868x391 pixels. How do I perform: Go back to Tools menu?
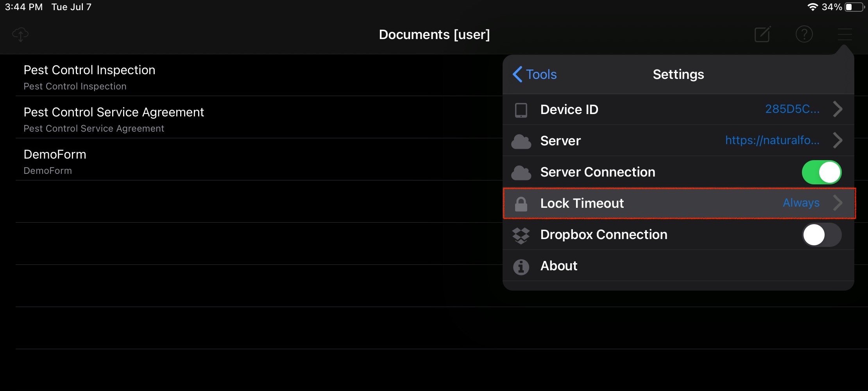click(x=535, y=74)
